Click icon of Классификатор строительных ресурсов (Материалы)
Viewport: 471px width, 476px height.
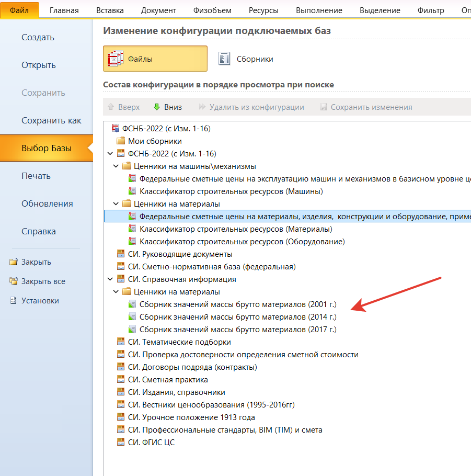(x=132, y=229)
